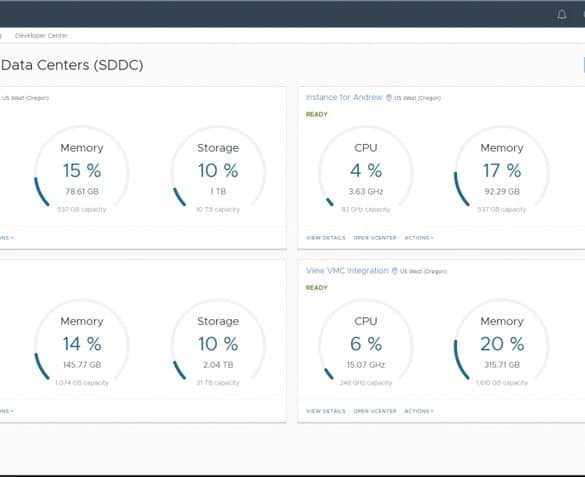Click the 3.63 GHz CPU value
585x477 pixels.
tap(366, 191)
